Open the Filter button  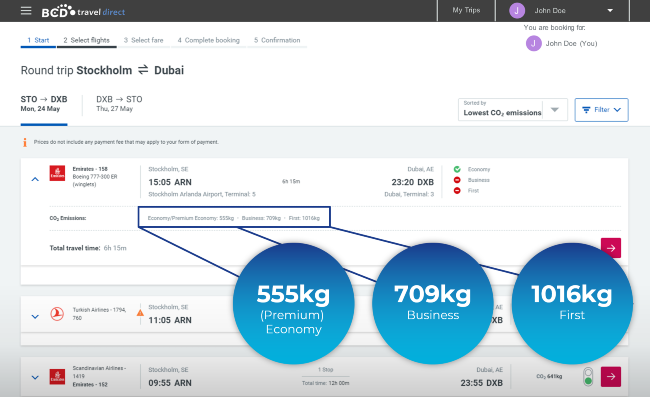pos(601,110)
